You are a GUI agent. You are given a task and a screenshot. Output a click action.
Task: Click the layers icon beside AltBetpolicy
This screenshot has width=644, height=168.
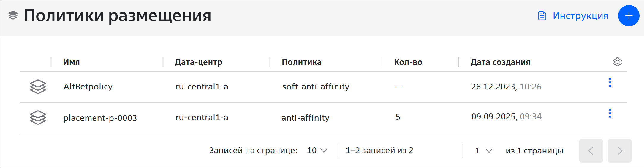[x=38, y=87]
